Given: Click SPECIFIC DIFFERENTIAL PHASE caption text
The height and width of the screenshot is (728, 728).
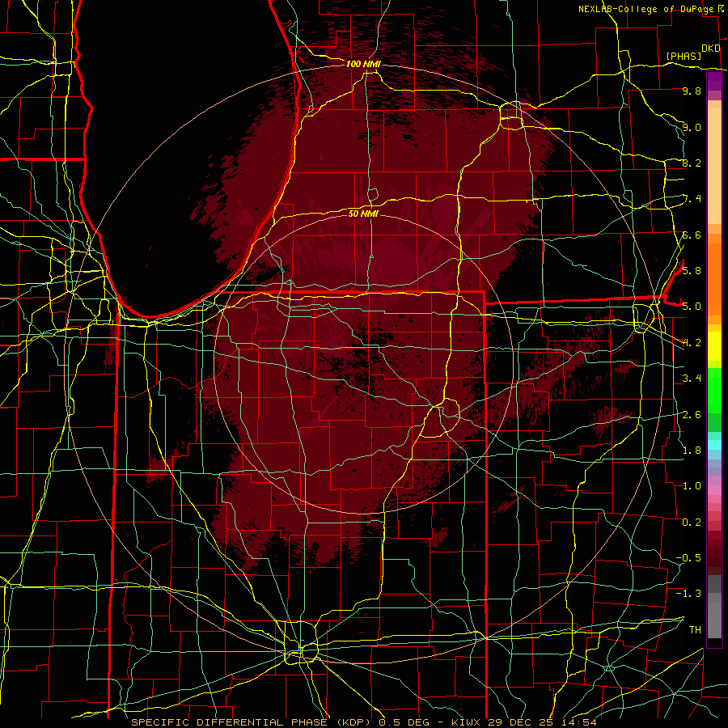Looking at the screenshot, I should 228,722.
